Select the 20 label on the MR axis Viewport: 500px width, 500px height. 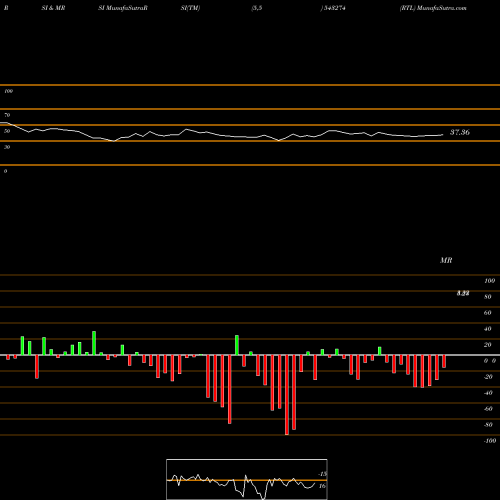(488, 345)
